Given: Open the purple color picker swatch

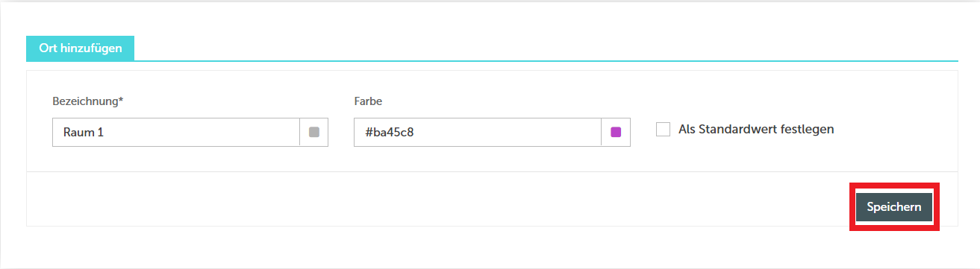Looking at the screenshot, I should [x=616, y=132].
